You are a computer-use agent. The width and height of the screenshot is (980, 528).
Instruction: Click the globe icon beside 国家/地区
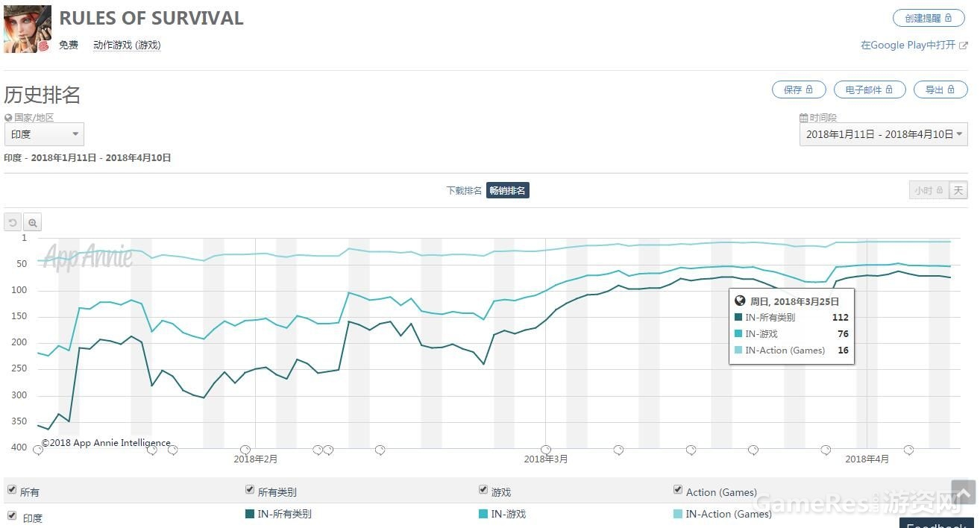[x=8, y=118]
